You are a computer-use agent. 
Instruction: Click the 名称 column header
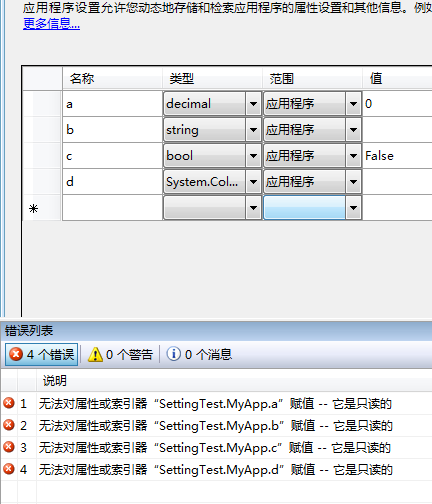pyautogui.click(x=112, y=79)
